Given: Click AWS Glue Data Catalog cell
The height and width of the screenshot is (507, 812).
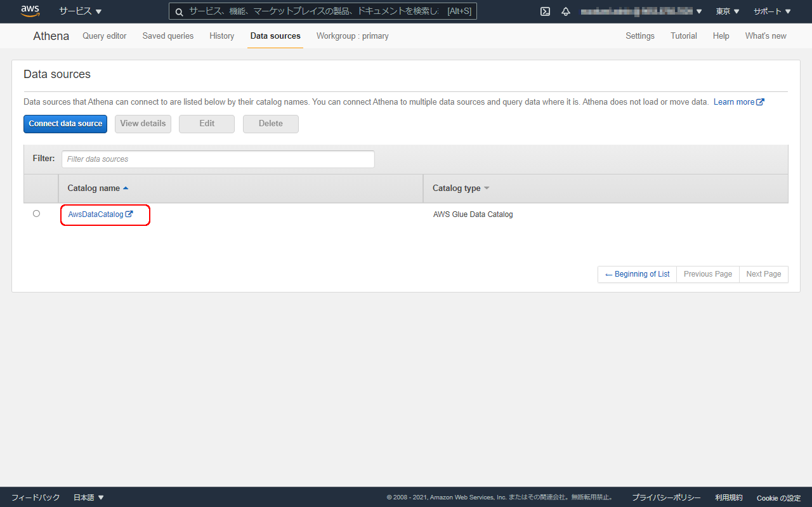Looking at the screenshot, I should pos(473,214).
